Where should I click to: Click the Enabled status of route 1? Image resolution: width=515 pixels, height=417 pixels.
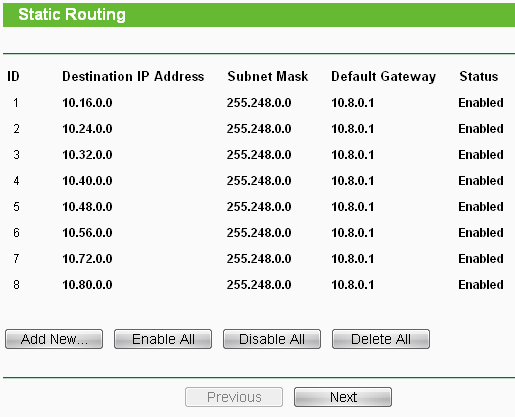coord(481,103)
